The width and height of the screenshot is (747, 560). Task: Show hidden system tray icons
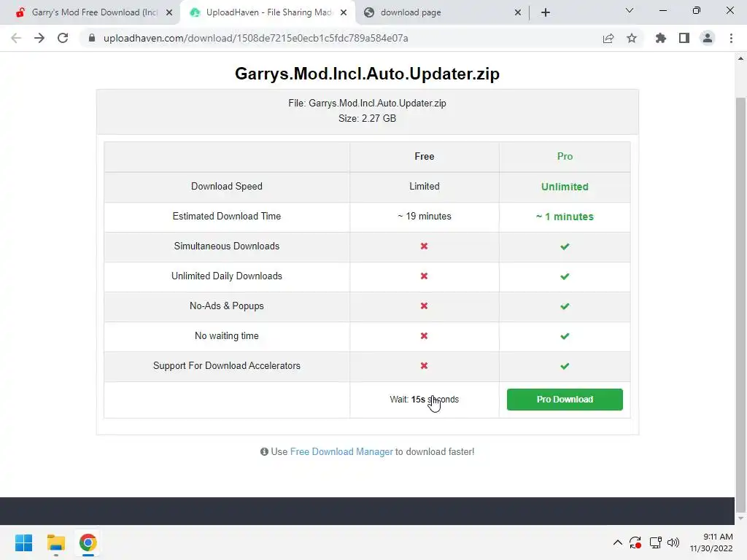pyautogui.click(x=617, y=542)
